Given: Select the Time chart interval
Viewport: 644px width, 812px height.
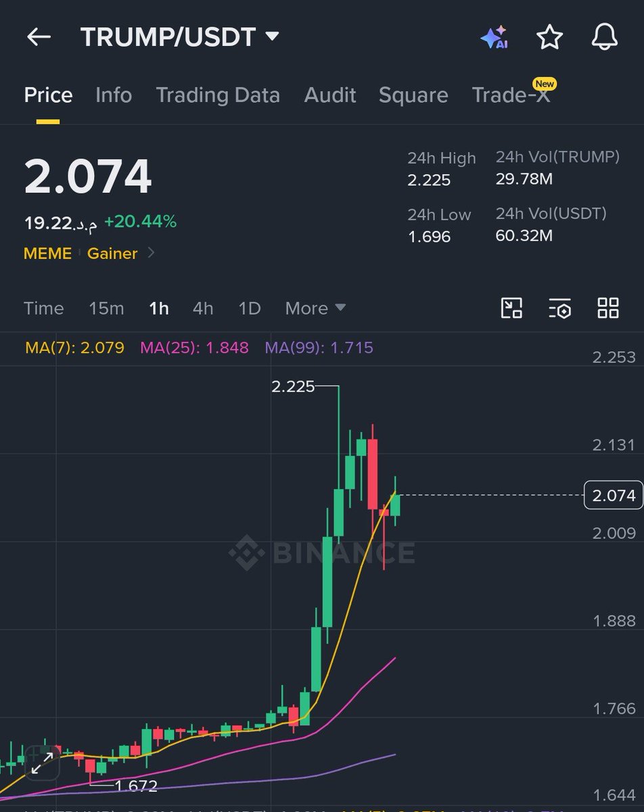Looking at the screenshot, I should pyautogui.click(x=44, y=309).
